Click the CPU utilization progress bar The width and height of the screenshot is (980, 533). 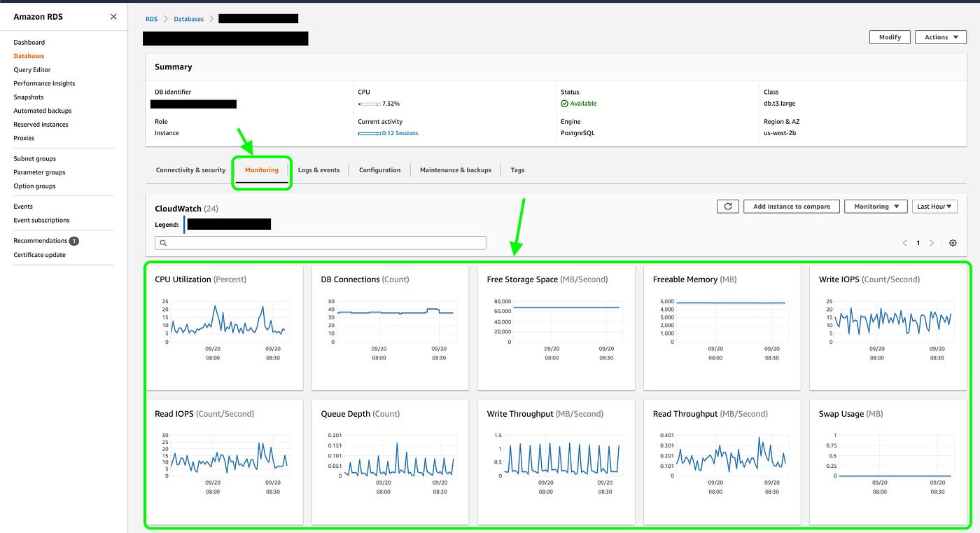[370, 104]
